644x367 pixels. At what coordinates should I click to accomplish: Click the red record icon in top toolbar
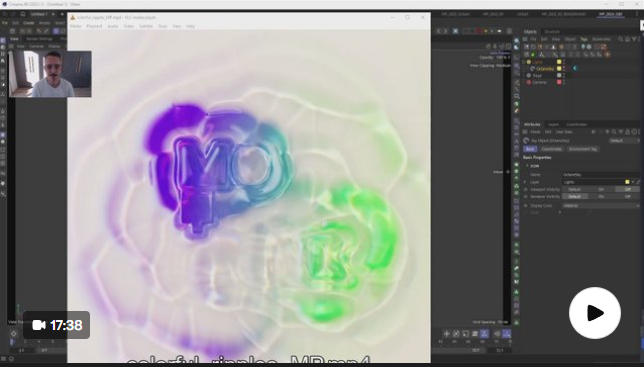coord(478,31)
